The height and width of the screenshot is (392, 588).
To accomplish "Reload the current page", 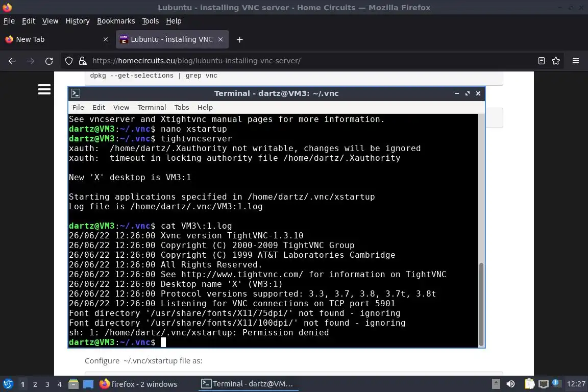I will (x=49, y=61).
